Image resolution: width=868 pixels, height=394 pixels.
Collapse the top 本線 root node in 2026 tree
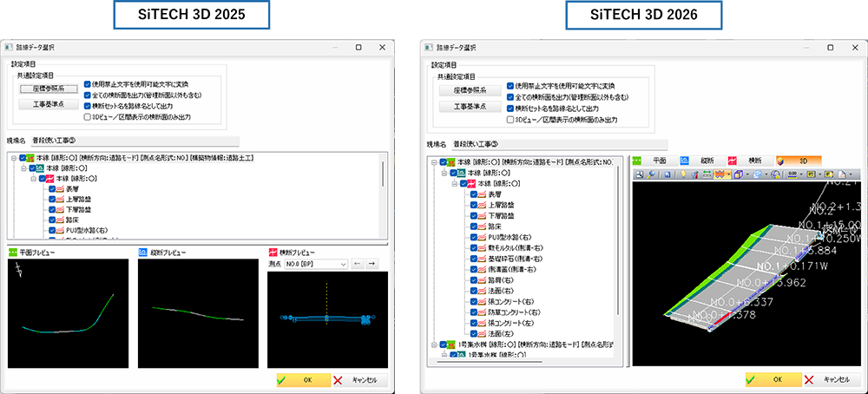435,162
